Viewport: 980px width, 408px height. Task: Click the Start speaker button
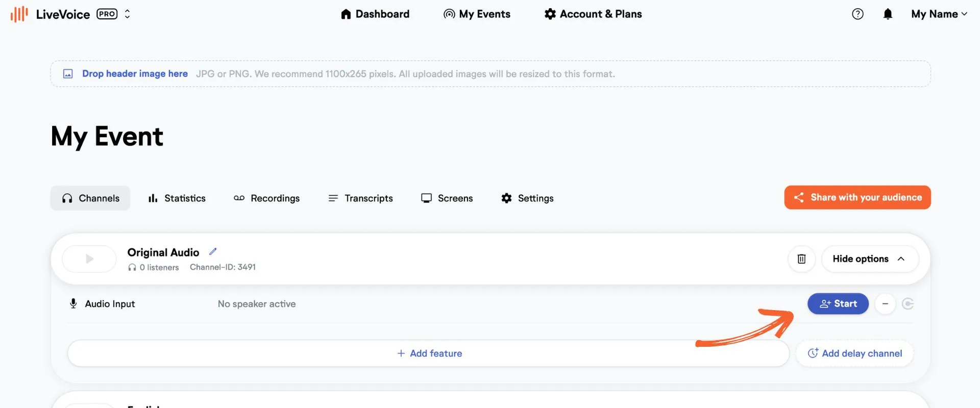[x=838, y=304]
